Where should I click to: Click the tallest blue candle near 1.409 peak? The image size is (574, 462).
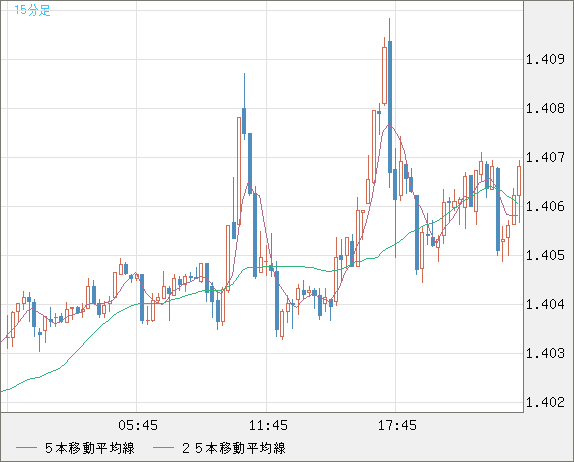[390, 107]
